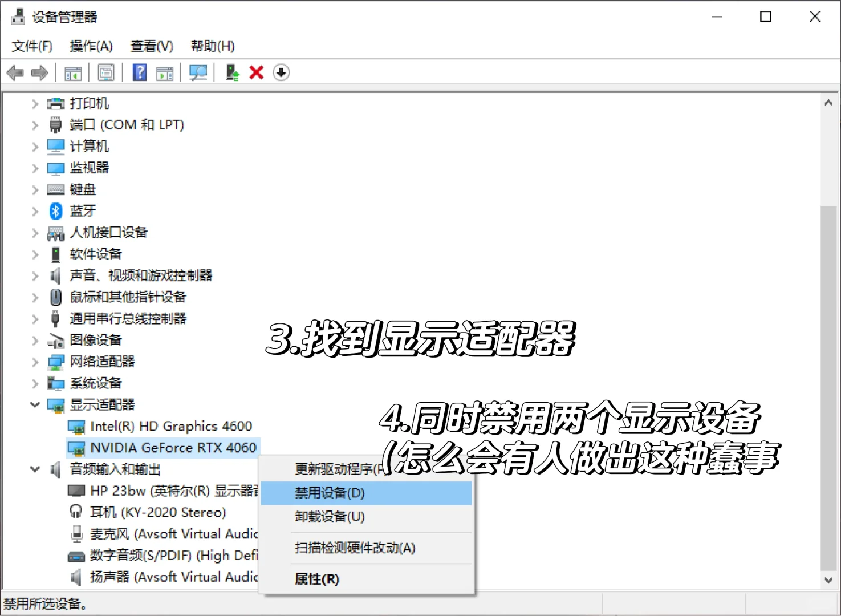Collapse the 显示适配器 tree node
This screenshot has height=616, width=841.
(x=35, y=405)
